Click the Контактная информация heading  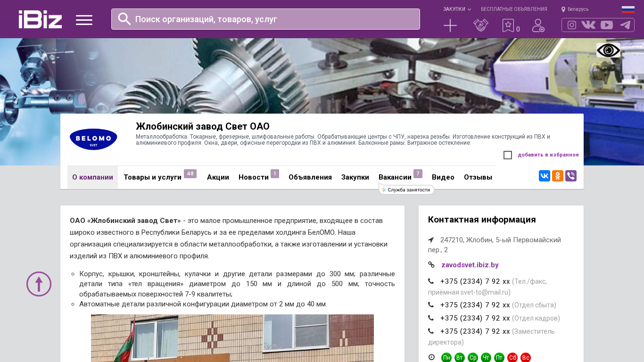coord(482,220)
